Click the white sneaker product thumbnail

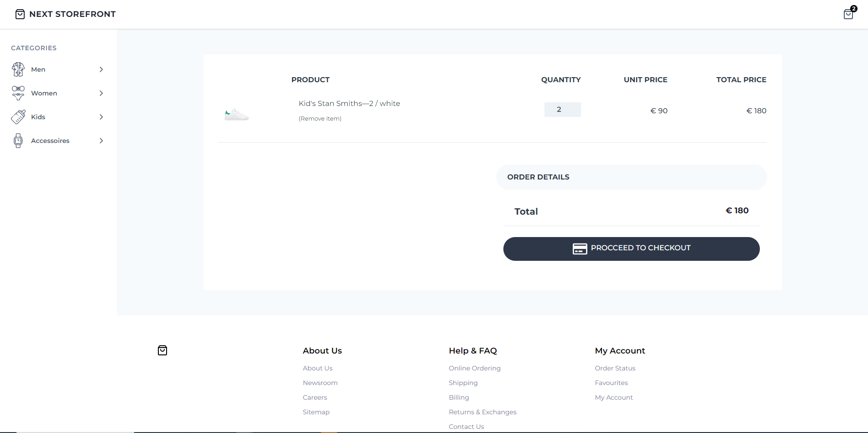(236, 114)
